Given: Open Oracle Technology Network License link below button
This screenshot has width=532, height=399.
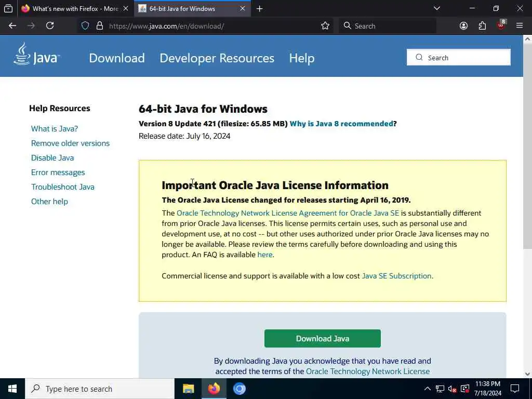Looking at the screenshot, I should coord(368,371).
